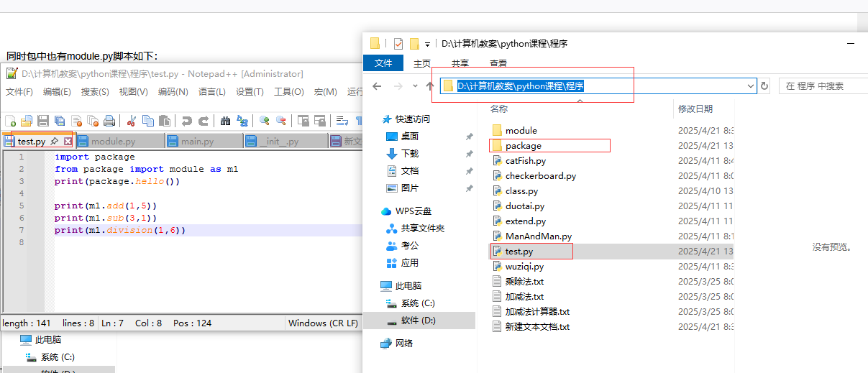Open 宏(M) menu in Notepad++

click(325, 92)
